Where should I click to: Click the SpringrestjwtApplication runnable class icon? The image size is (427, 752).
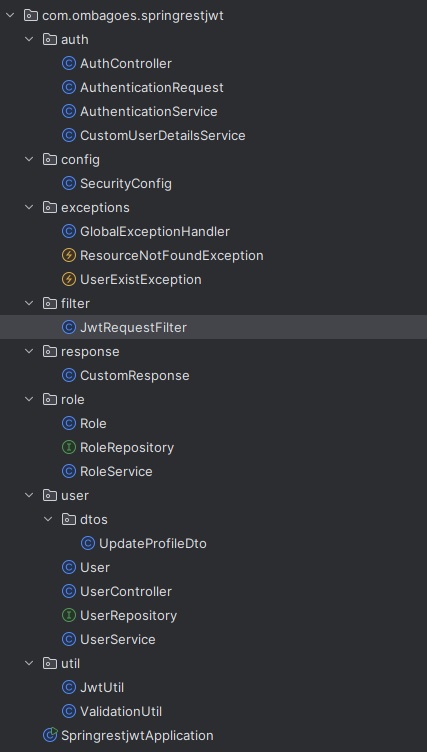point(50,735)
